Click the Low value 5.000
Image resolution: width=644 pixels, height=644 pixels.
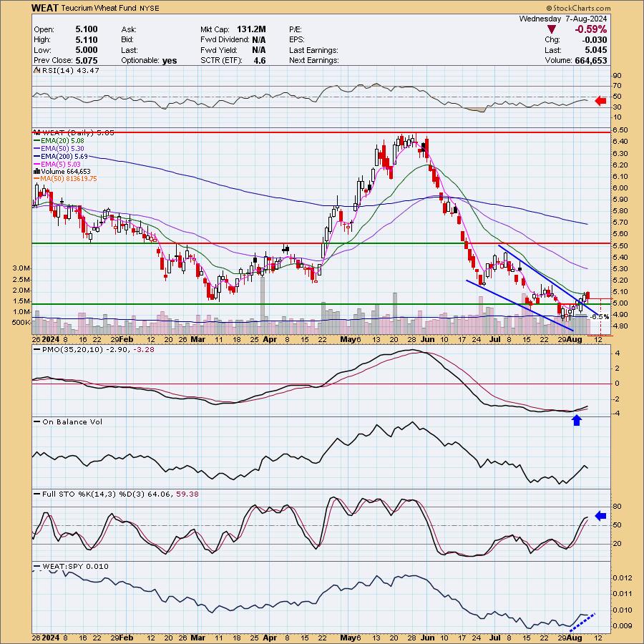(x=87, y=50)
